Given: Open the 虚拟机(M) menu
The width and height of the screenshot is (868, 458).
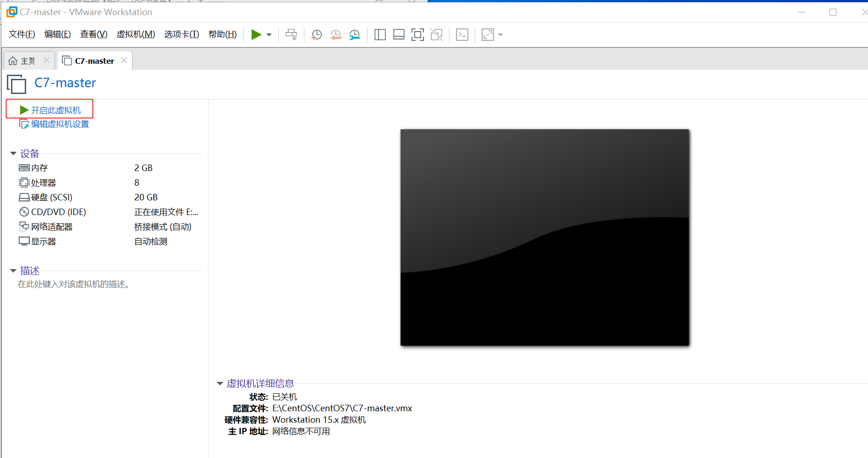Looking at the screenshot, I should pos(136,34).
